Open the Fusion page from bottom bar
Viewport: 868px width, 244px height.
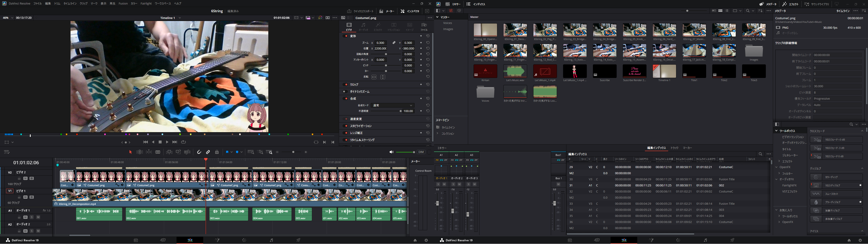[217, 240]
